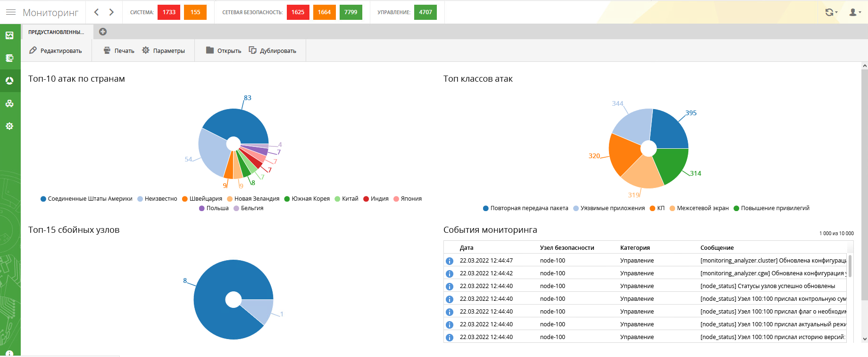
Task: Toggle the Южная Корея legend item
Action: pos(307,199)
